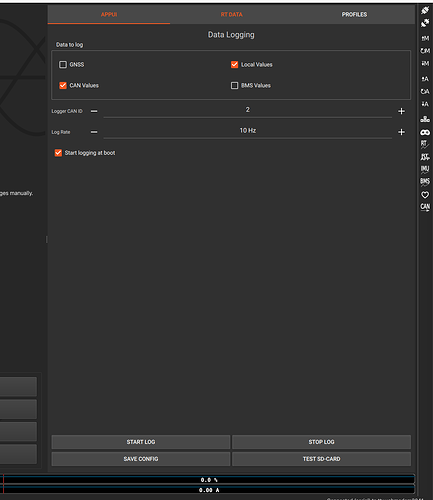
Task: Decrease Logger CAN ID with minus
Action: click(x=94, y=111)
